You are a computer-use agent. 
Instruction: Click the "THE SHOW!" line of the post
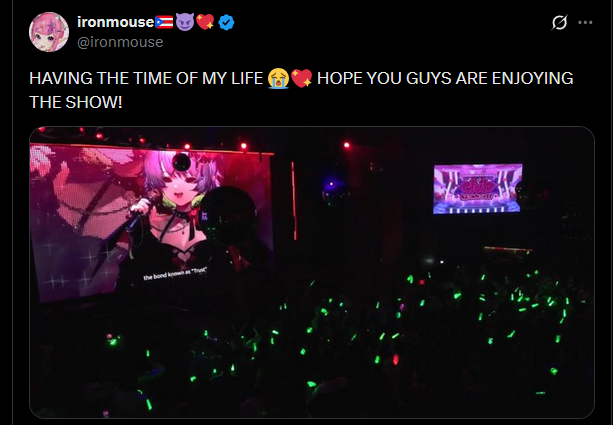pyautogui.click(x=76, y=102)
